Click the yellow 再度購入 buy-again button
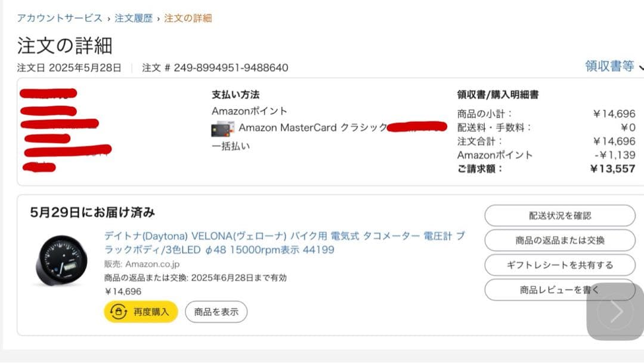The width and height of the screenshot is (644, 363). coord(141,312)
